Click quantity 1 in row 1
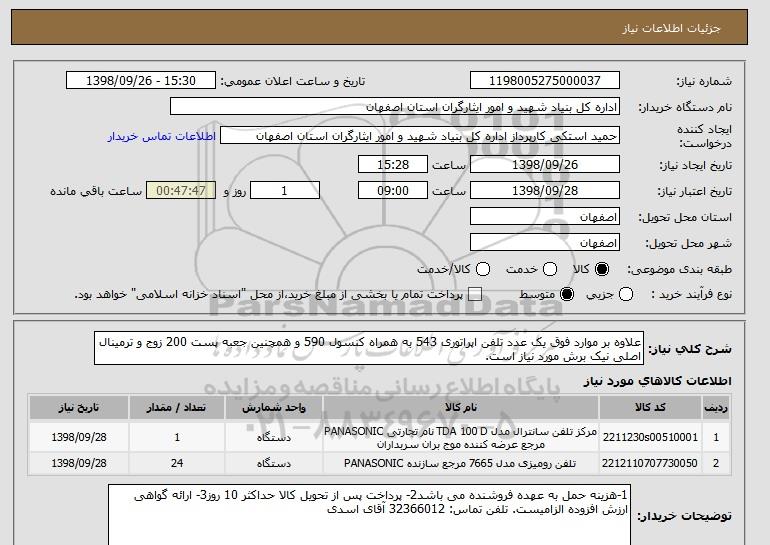This screenshot has height=545, width=770. tap(177, 437)
